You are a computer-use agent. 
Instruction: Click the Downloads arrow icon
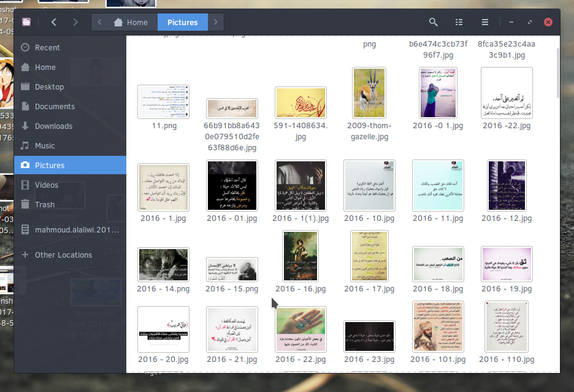[25, 126]
